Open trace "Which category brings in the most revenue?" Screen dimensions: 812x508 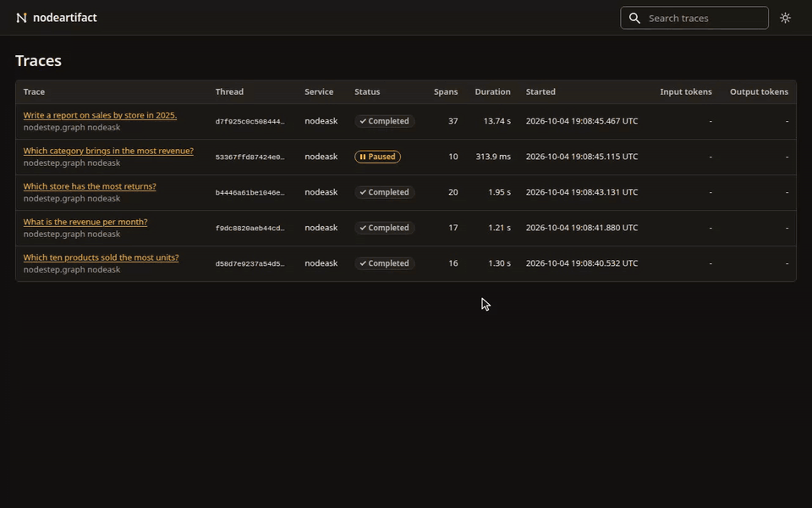(108, 151)
